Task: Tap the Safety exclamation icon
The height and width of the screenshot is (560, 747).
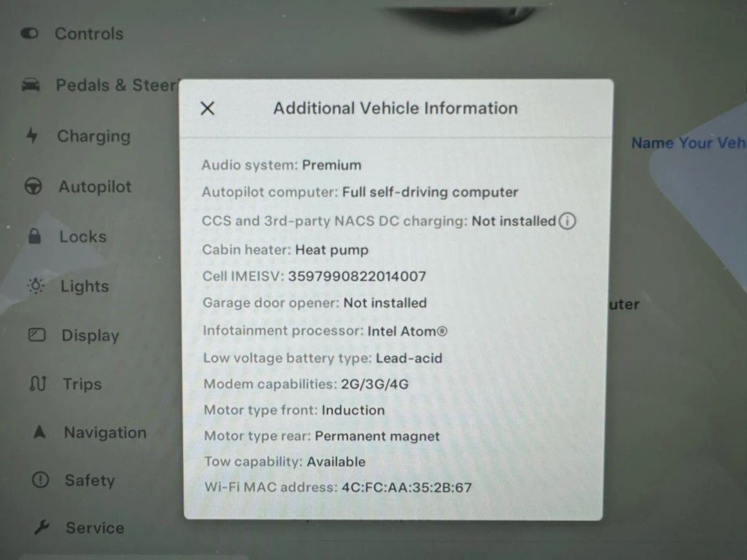Action: pyautogui.click(x=40, y=480)
